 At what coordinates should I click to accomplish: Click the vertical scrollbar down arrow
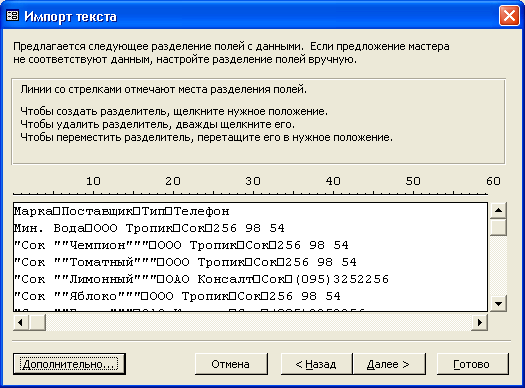click(x=499, y=304)
